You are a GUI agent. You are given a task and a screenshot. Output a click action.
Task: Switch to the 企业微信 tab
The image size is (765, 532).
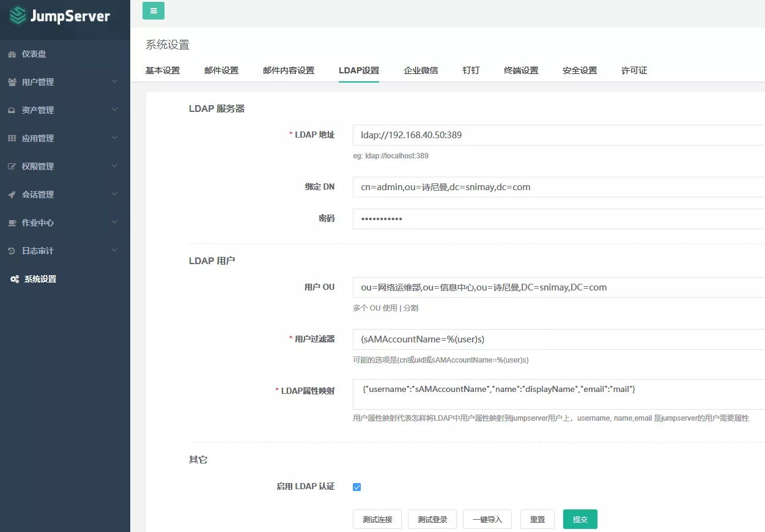pos(421,70)
